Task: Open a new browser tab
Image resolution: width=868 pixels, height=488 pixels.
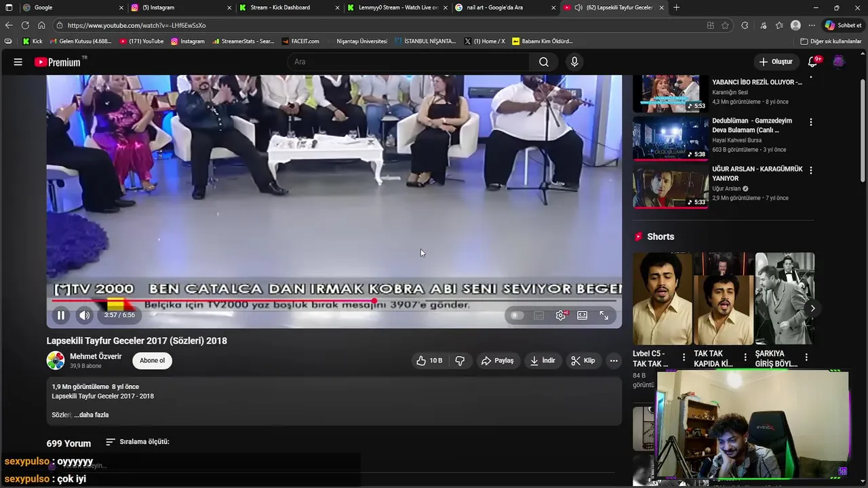Action: coord(676,7)
